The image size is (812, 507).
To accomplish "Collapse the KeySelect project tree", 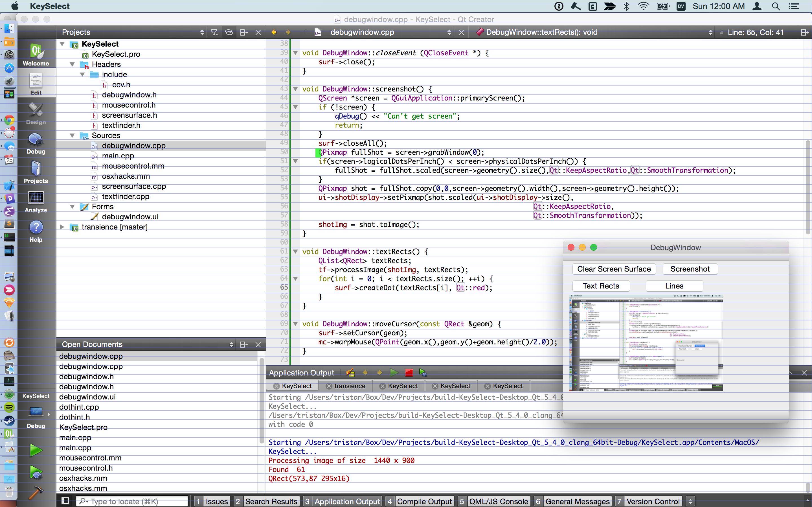I will click(62, 44).
